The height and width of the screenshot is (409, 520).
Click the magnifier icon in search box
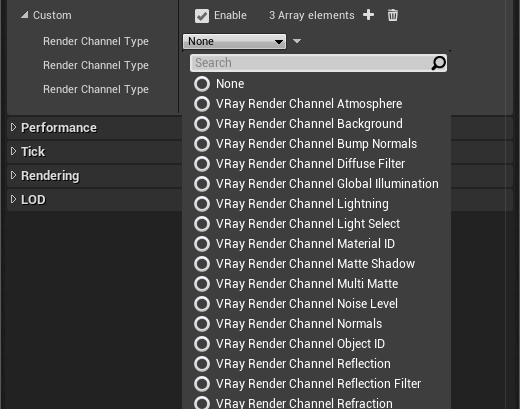coord(438,63)
